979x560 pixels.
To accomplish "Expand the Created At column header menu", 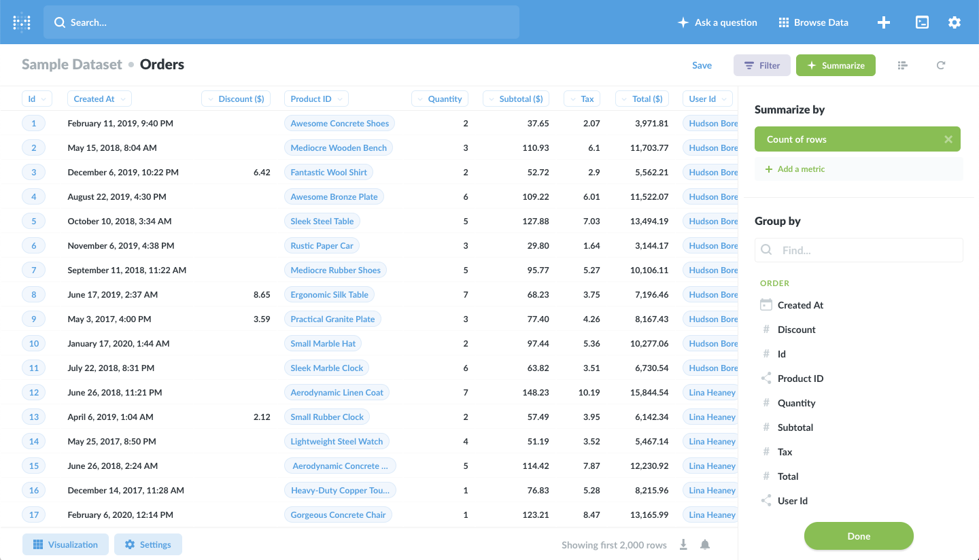I will coord(99,99).
